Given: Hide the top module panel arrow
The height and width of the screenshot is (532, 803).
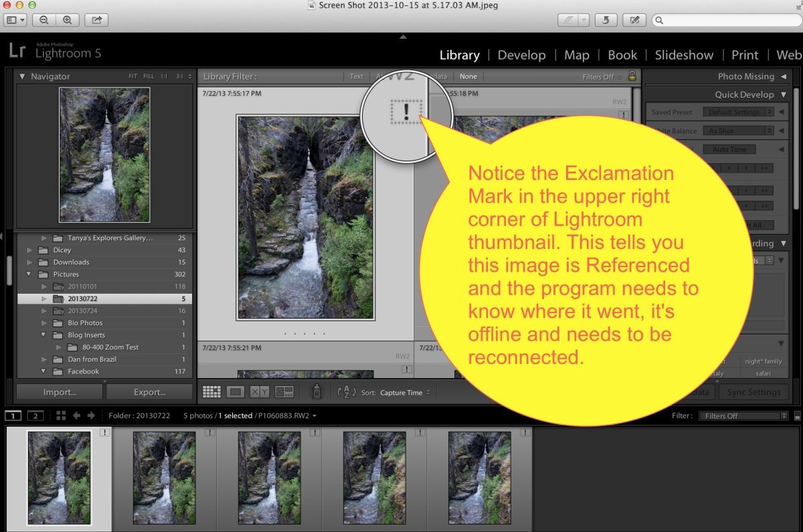Looking at the screenshot, I should (403, 37).
